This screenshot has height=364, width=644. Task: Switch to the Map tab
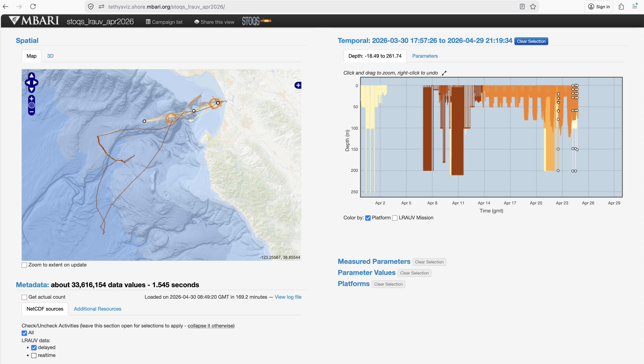pyautogui.click(x=32, y=56)
